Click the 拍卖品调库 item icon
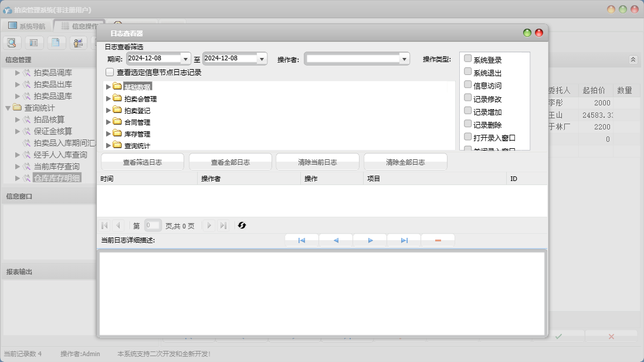The width and height of the screenshot is (644, 362). click(x=27, y=73)
